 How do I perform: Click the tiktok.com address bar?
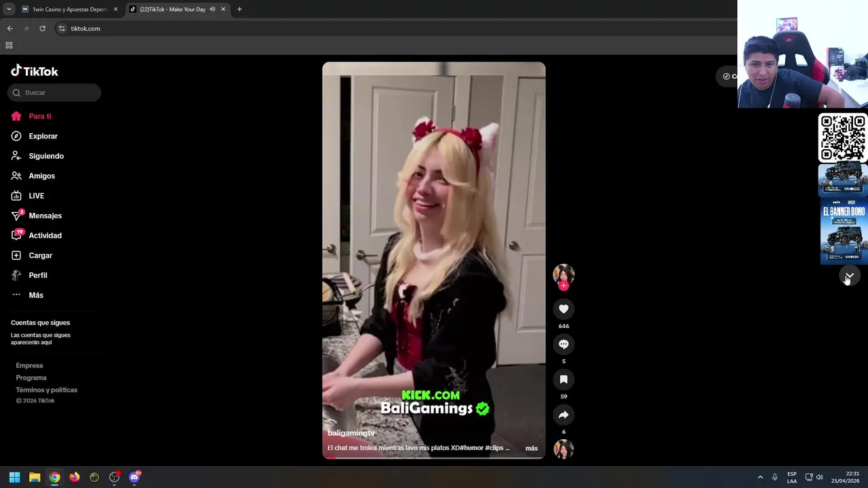point(393,28)
